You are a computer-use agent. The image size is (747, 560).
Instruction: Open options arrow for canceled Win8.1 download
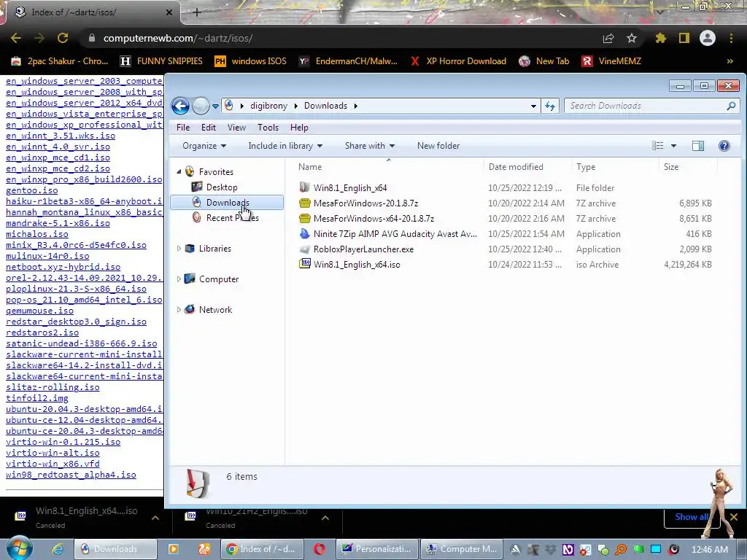155,518
